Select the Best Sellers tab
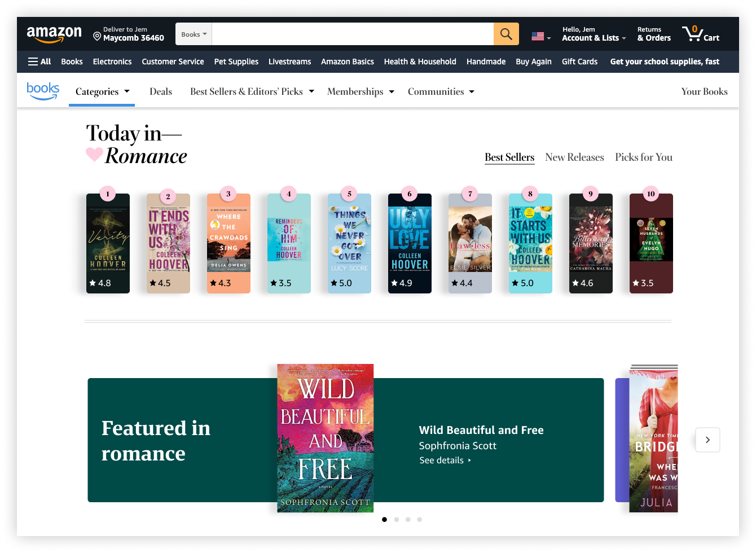This screenshot has width=756, height=553. [509, 157]
